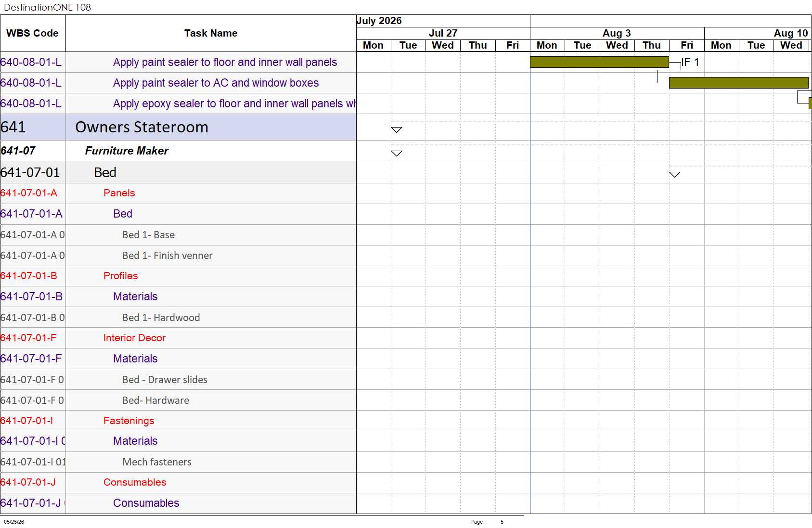Click the Furniture Maker summary triangle marker
This screenshot has height=528, width=812.
click(x=397, y=154)
